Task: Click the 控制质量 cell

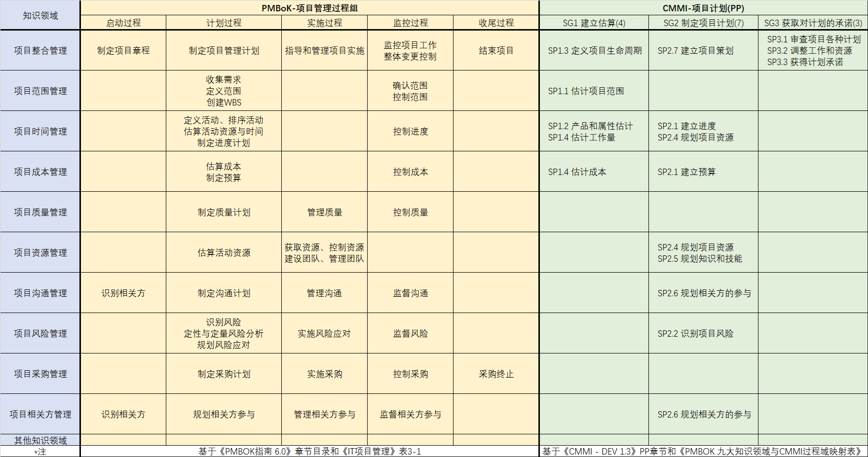Action: (410, 212)
